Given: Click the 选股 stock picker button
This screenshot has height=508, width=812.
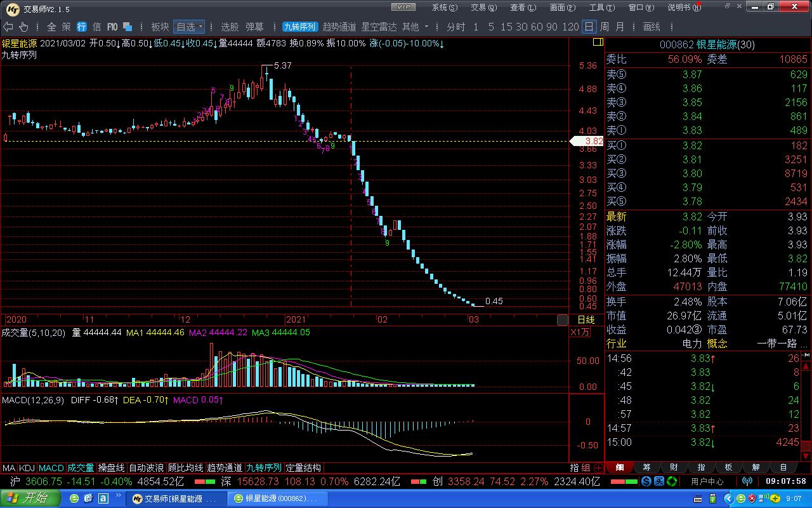Looking at the screenshot, I should pos(230,27).
